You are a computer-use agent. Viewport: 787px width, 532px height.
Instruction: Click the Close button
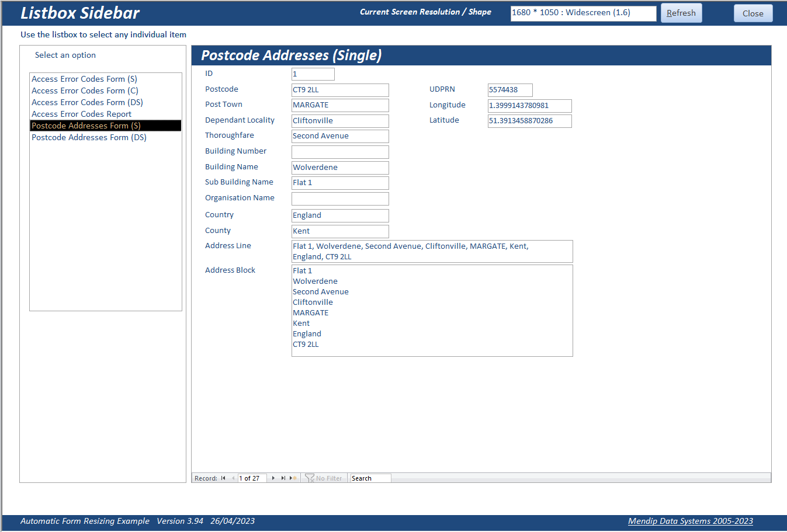tap(753, 13)
